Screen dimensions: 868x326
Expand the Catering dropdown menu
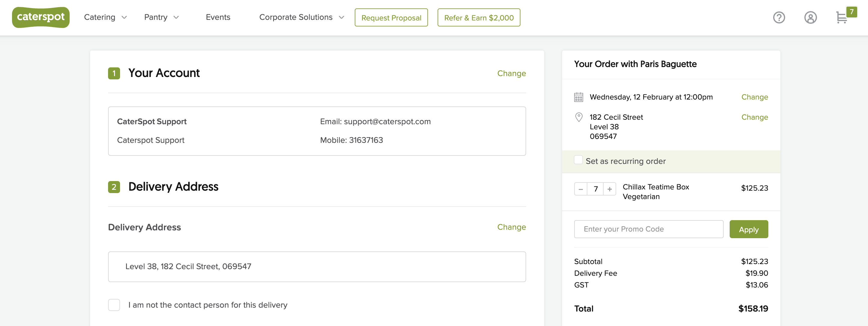(x=105, y=17)
